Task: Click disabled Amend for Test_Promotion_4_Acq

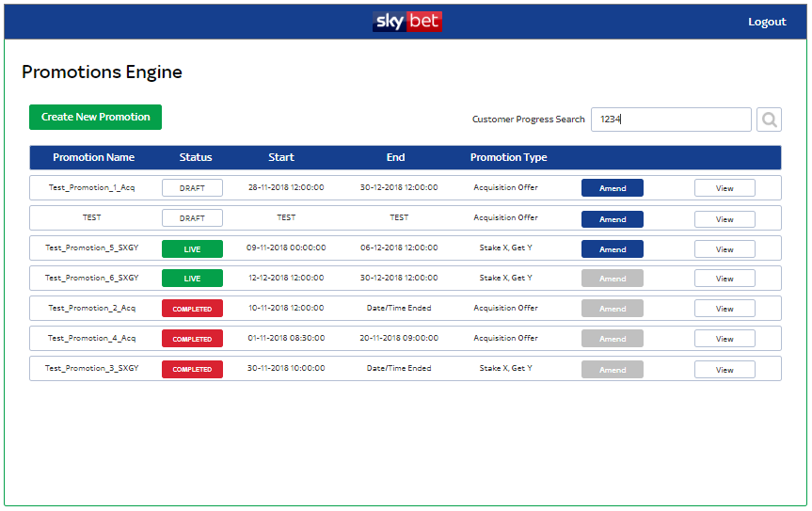Action: click(613, 339)
